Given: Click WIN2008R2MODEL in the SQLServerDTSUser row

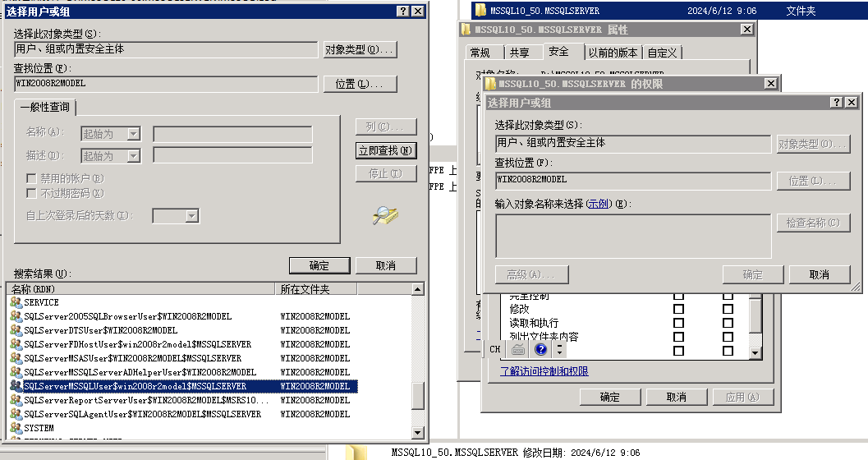Looking at the screenshot, I should point(315,330).
